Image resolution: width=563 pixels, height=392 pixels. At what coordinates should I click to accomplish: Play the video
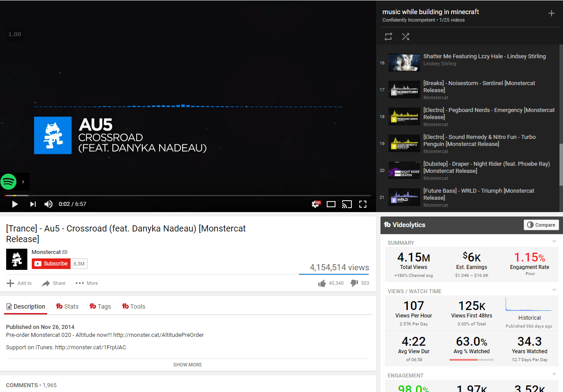coord(15,204)
